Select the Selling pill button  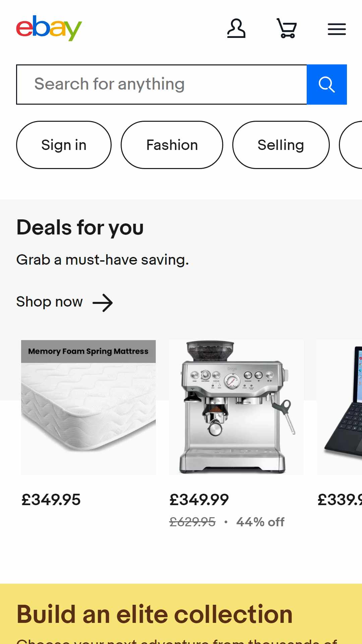[281, 145]
